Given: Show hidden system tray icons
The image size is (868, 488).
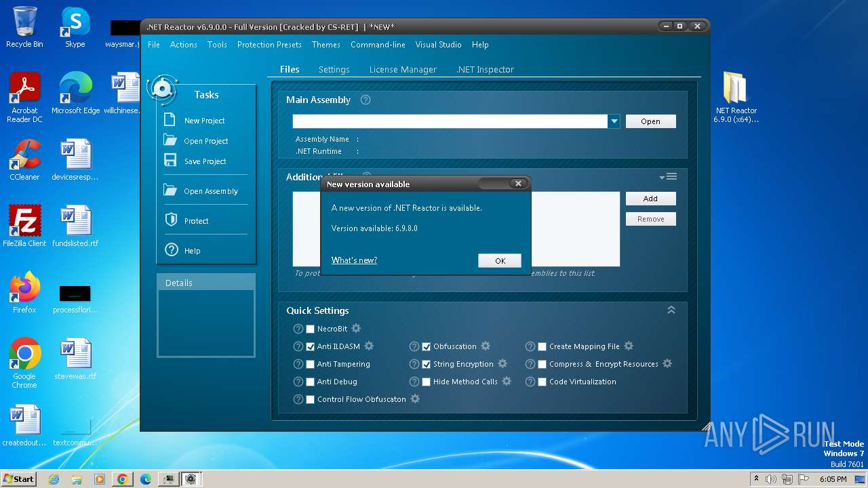Looking at the screenshot, I should [x=756, y=479].
